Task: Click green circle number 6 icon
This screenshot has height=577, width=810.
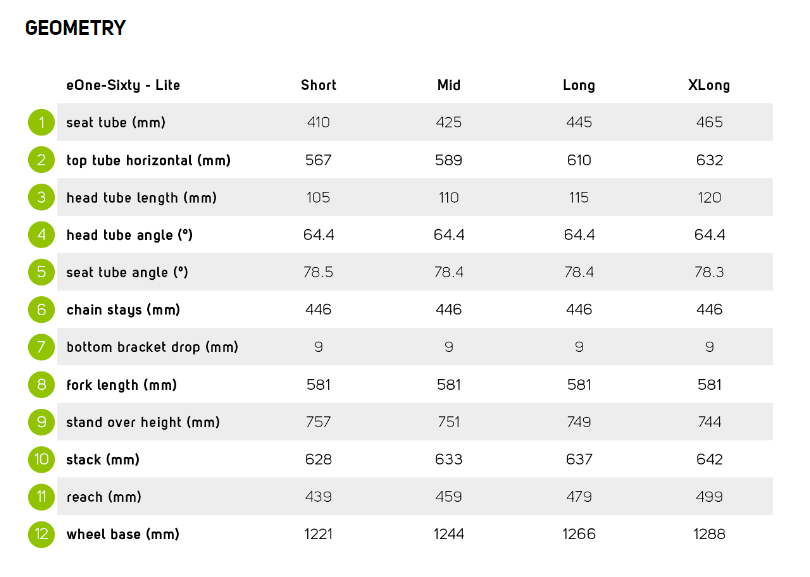Action: click(41, 309)
